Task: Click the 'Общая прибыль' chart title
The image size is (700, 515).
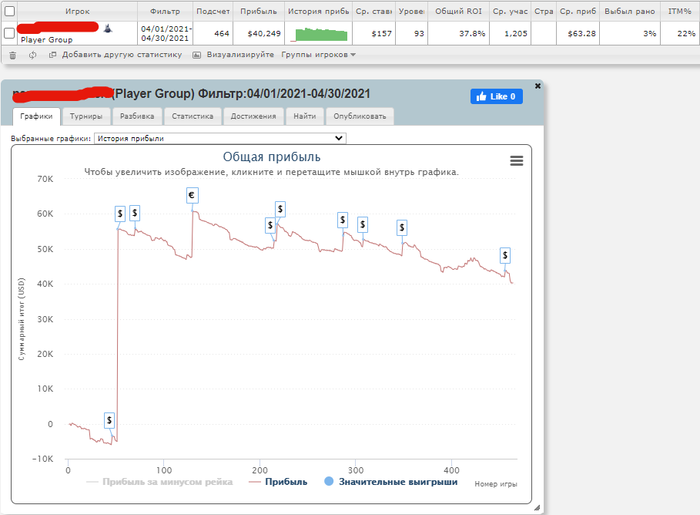Action: coord(271,157)
